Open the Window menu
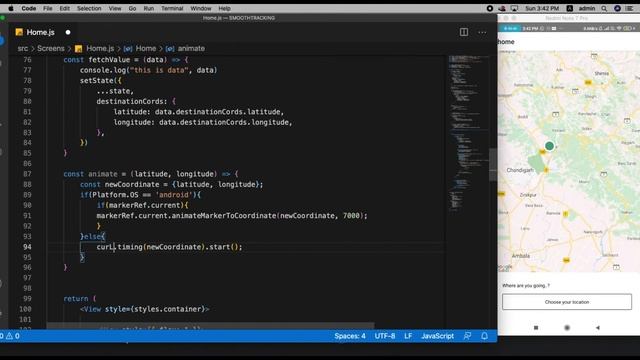 [x=201, y=8]
